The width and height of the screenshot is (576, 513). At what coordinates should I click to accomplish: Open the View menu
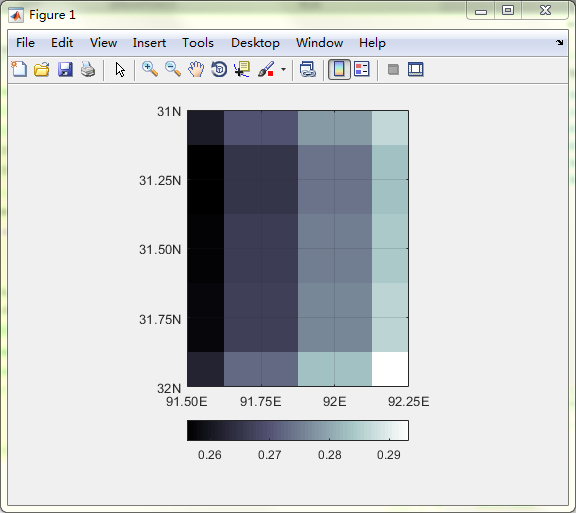(103, 43)
